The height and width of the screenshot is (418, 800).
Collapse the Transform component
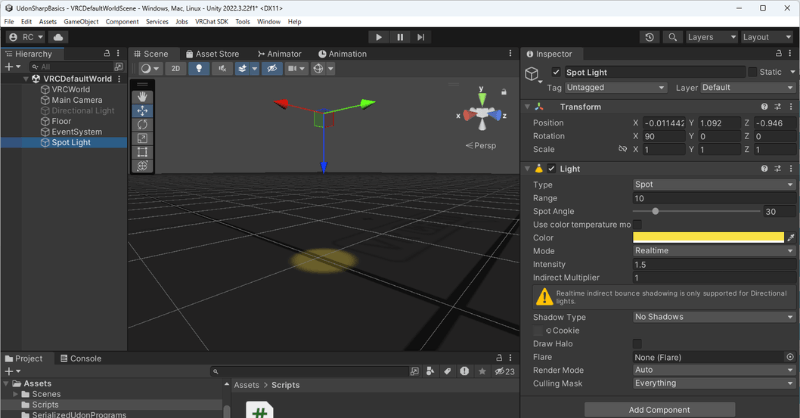(528, 107)
